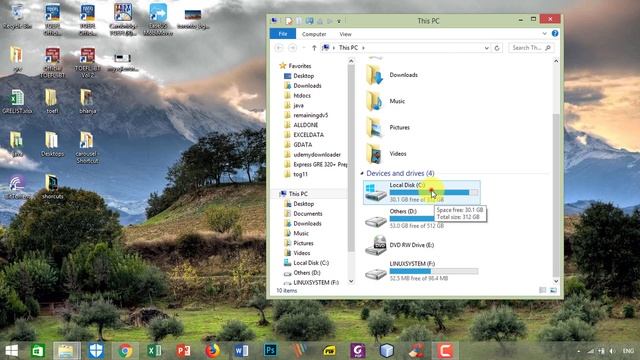640x360 pixels.
Task: Open the Music folder in main pane
Action: (386, 101)
